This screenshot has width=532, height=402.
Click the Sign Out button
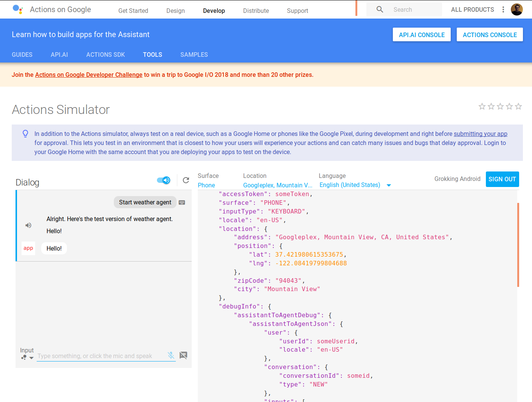[502, 179]
